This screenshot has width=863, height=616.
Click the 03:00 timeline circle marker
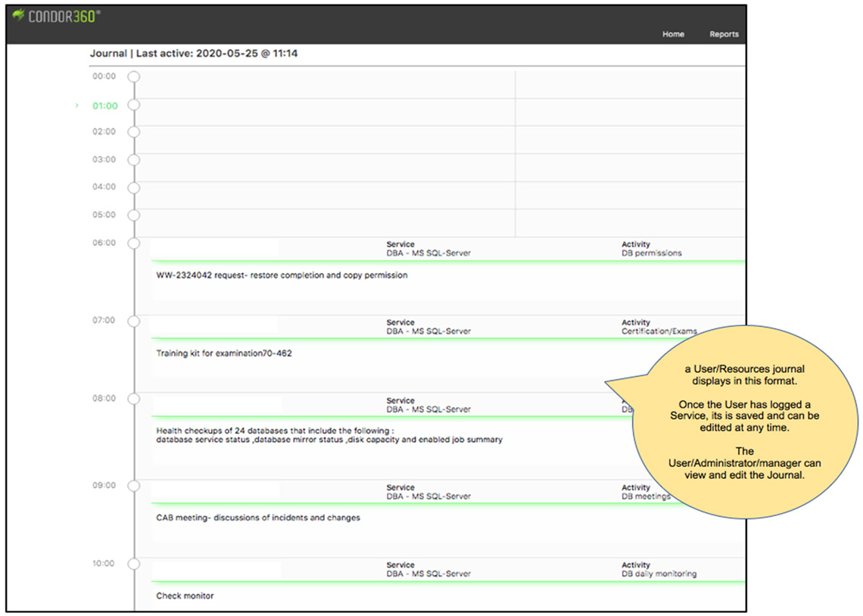coord(134,160)
